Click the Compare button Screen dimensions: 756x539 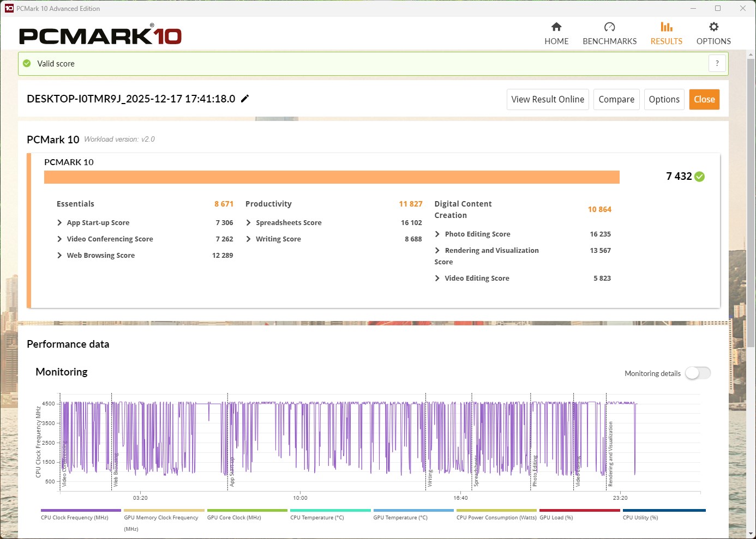point(616,99)
